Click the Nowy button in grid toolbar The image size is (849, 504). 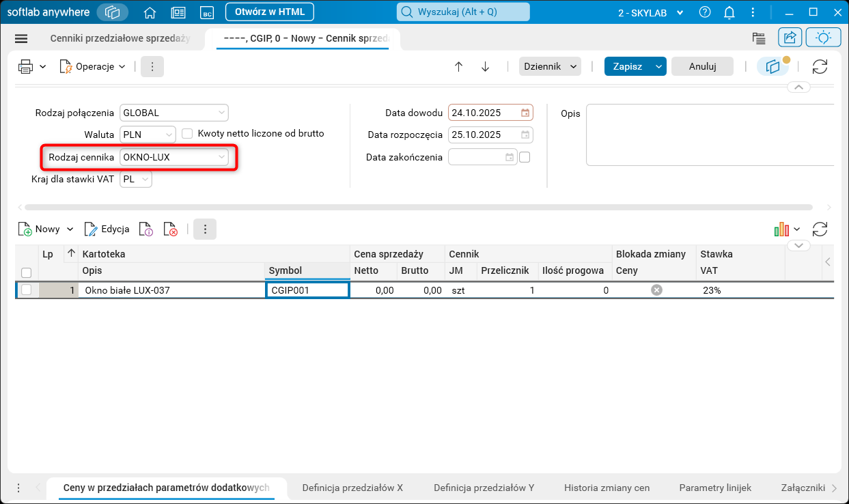click(x=40, y=229)
